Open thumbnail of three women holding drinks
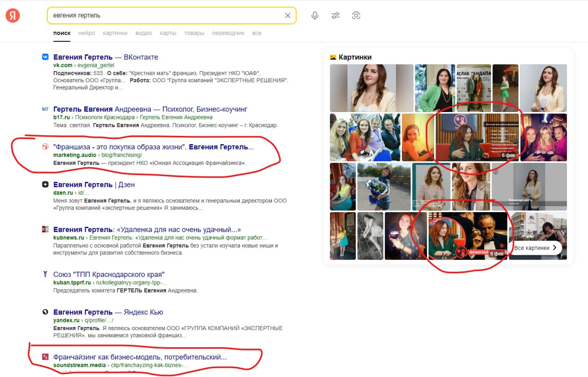The width and height of the screenshot is (588, 377). tap(543, 138)
